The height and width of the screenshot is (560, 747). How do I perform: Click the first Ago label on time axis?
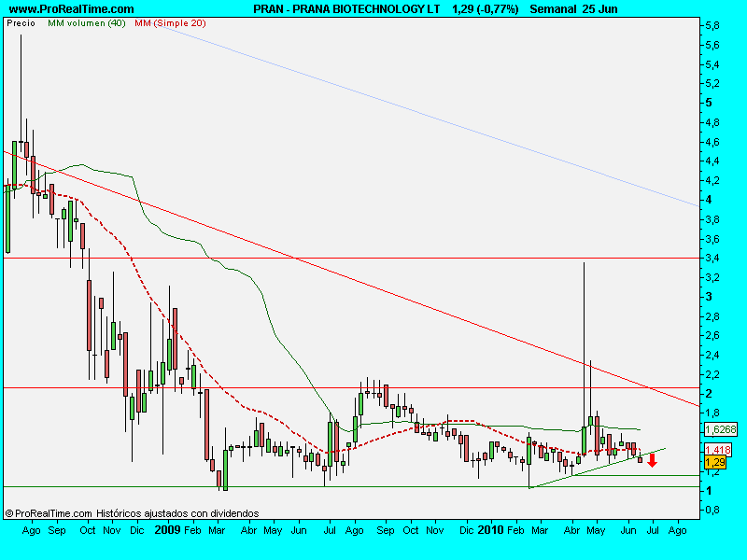pyautogui.click(x=32, y=530)
